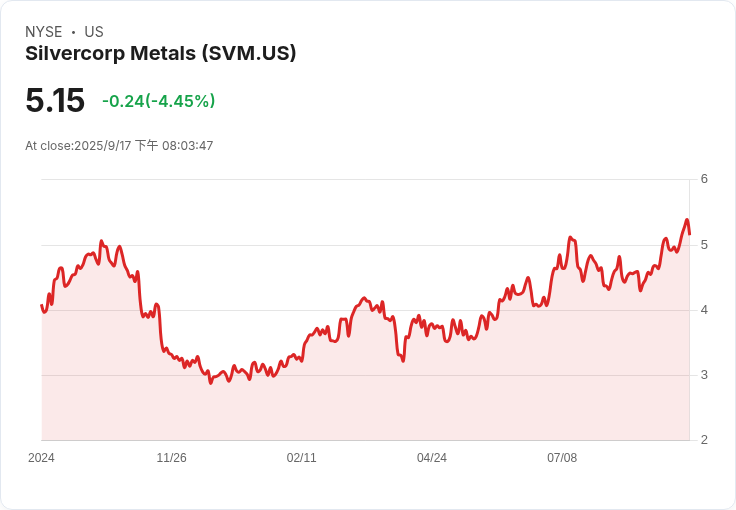Select the 04/24 date on x-axis
This screenshot has width=736, height=510.
(432, 458)
